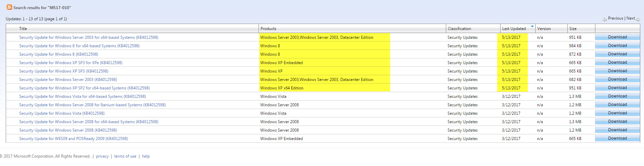This screenshot has width=644, height=166.
Task: Open Windows Vista x64-based Systems update link
Action: click(x=83, y=96)
